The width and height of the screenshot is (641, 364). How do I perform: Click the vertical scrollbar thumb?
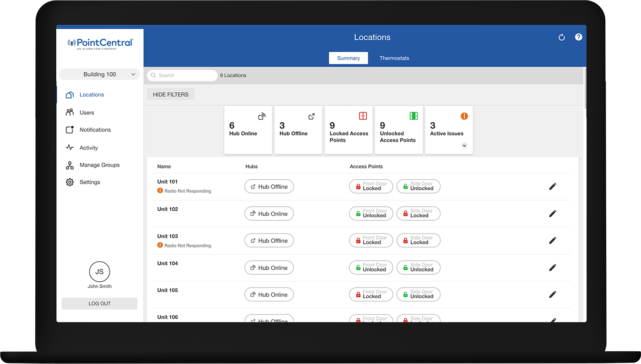(x=585, y=88)
